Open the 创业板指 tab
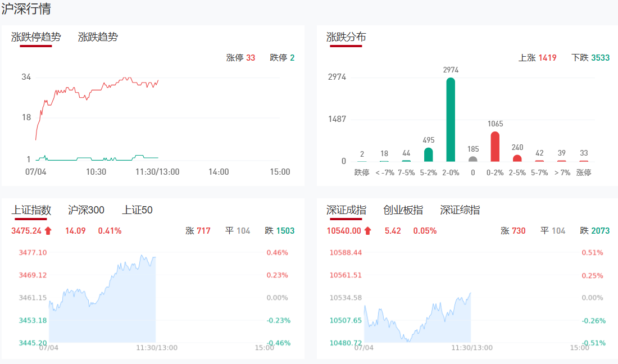The width and height of the screenshot is (618, 364). [x=403, y=210]
